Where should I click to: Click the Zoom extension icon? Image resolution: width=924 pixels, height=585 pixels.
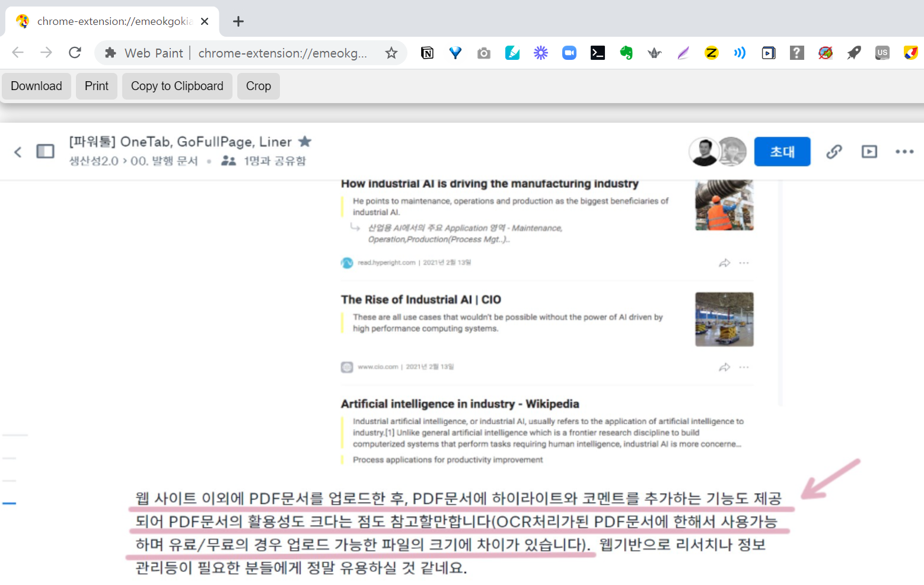click(x=569, y=53)
